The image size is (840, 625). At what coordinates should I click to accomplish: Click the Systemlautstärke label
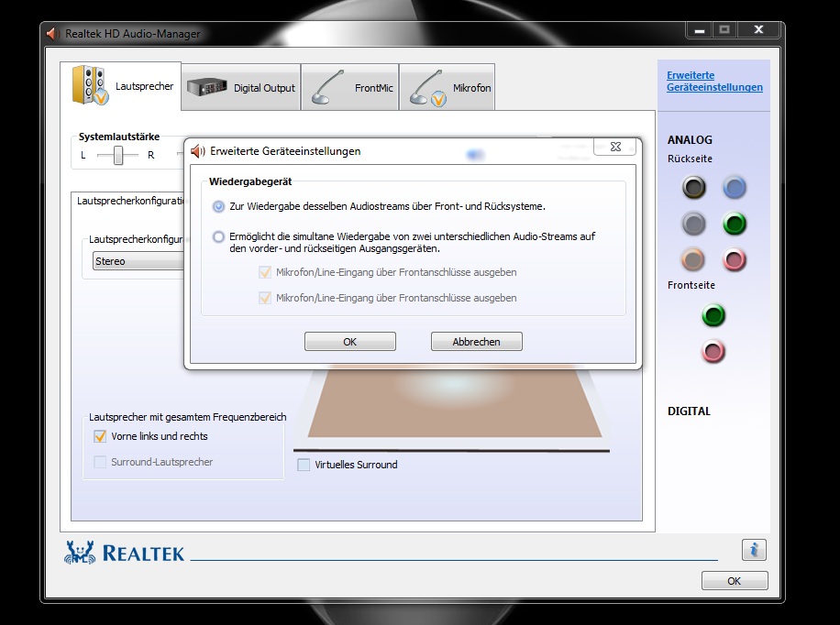[119, 137]
